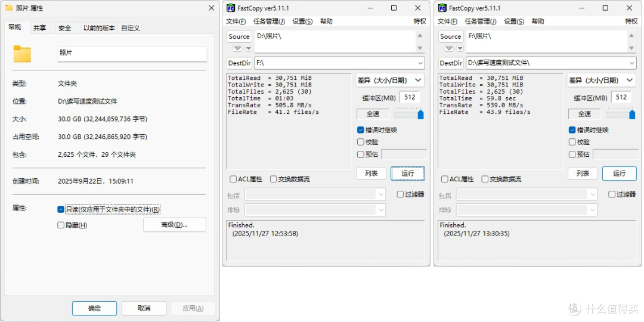Enable 预估 checkbox in left FastCopy
644x322 pixels.
point(360,154)
